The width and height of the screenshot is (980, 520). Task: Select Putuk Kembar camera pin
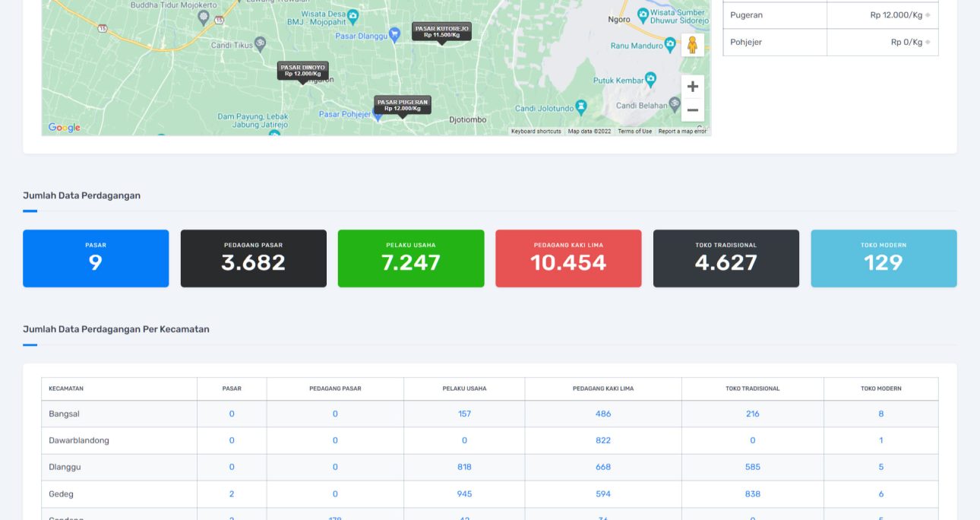pyautogui.click(x=650, y=80)
